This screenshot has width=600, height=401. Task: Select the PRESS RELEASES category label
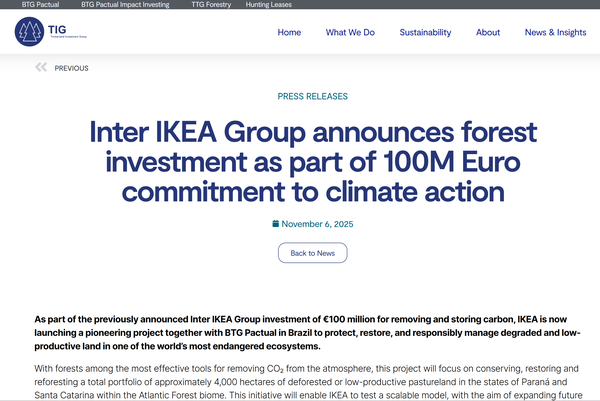click(x=312, y=97)
